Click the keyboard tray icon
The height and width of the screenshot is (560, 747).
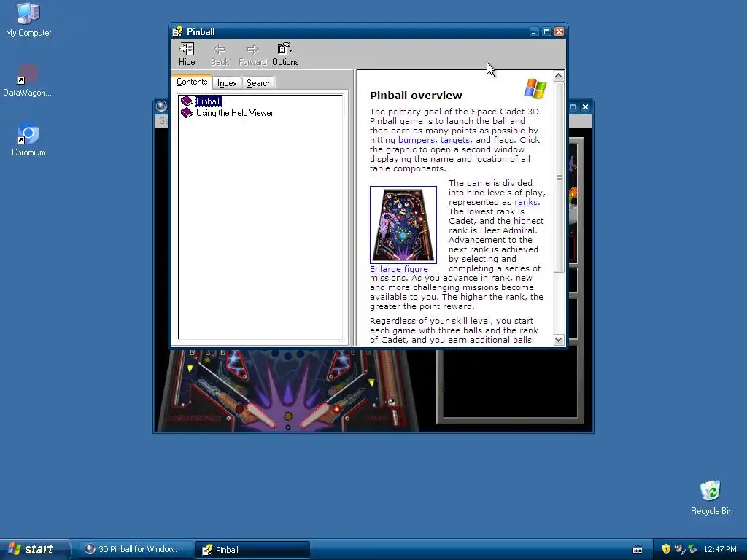click(x=638, y=550)
